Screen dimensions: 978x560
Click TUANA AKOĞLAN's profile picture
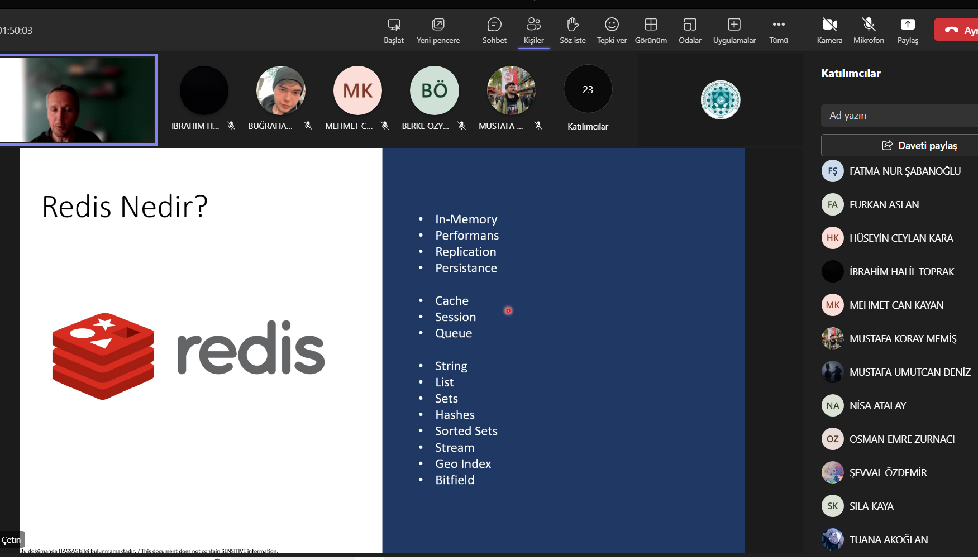832,539
